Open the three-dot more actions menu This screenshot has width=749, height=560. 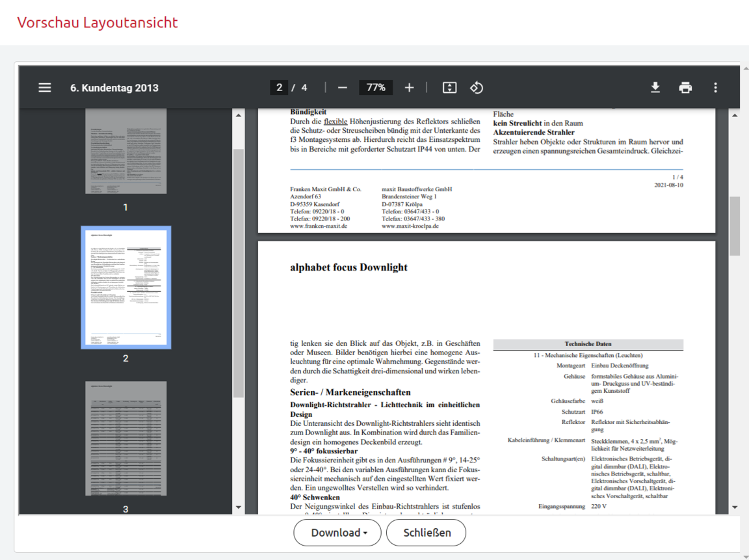click(x=716, y=87)
